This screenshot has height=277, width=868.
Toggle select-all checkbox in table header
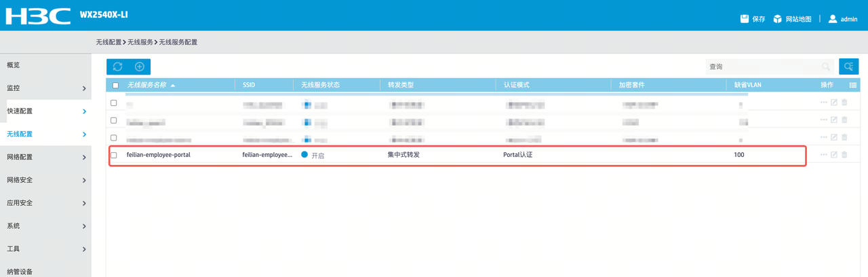coord(115,86)
